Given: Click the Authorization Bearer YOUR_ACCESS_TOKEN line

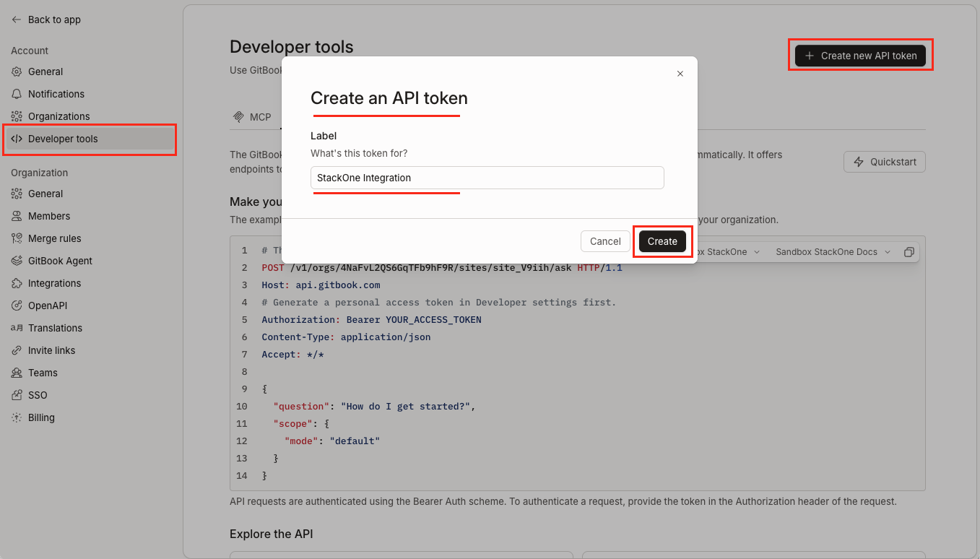Looking at the screenshot, I should 371,319.
